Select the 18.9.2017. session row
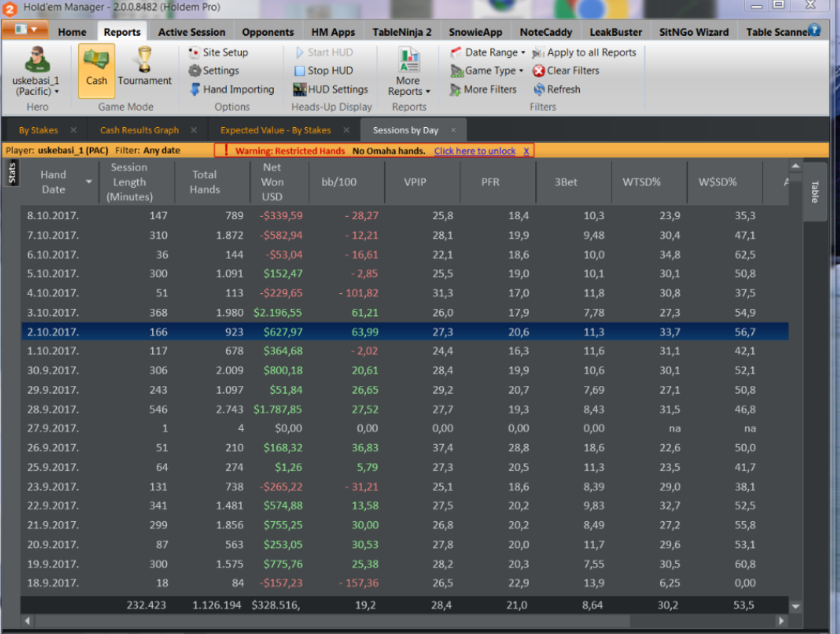This screenshot has height=634, width=840. pyautogui.click(x=405, y=583)
